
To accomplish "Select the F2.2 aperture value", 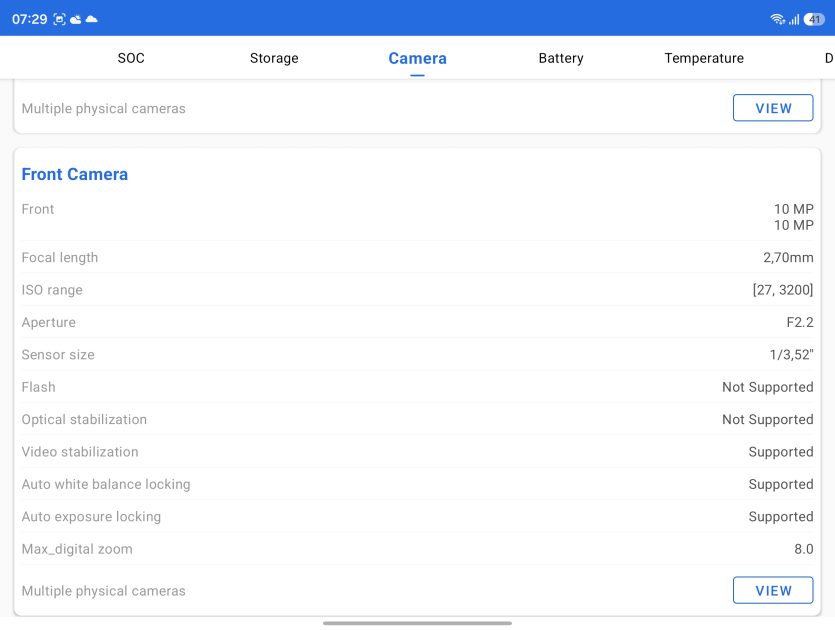I will (800, 322).
